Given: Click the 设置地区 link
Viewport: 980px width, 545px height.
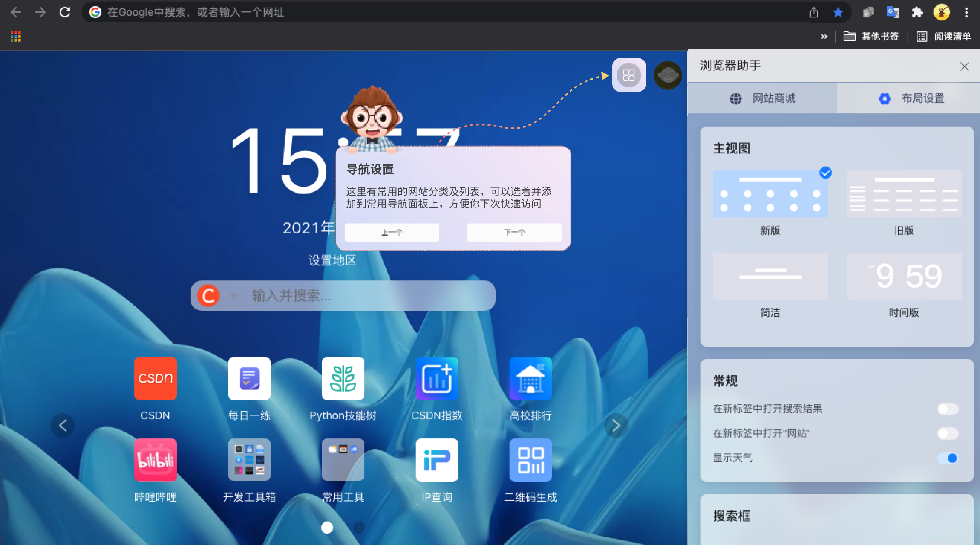Looking at the screenshot, I should 332,260.
